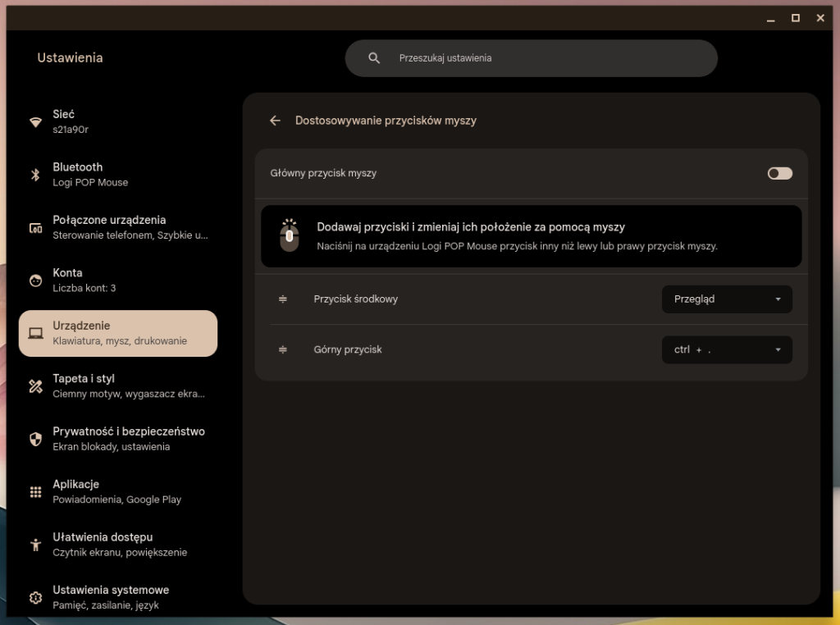
Task: Open the Aplikacje section
Action: (118, 491)
